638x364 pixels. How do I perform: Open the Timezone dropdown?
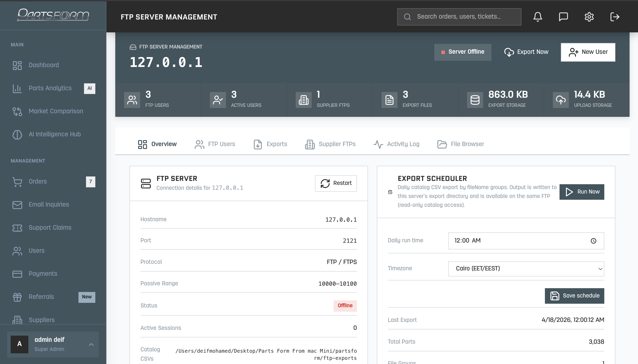pyautogui.click(x=526, y=269)
